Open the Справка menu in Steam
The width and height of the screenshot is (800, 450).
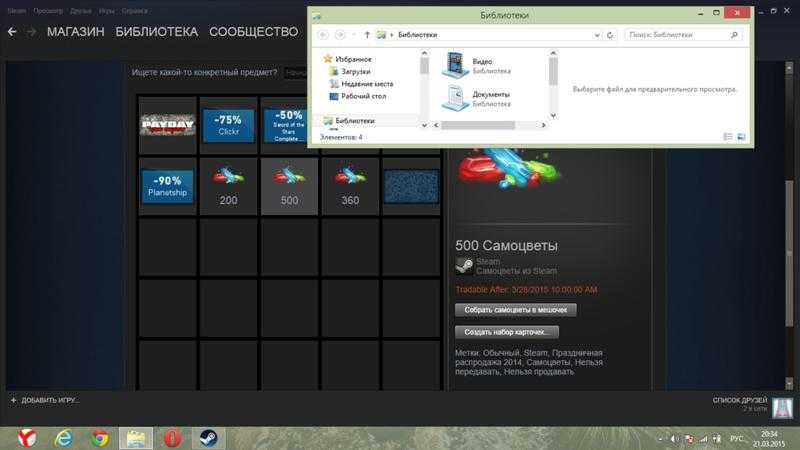tap(135, 11)
